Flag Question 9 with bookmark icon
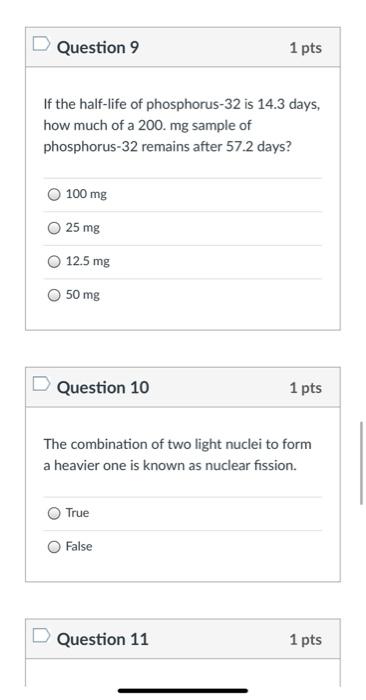Image resolution: width=366 pixels, height=700 pixels. click(x=41, y=44)
